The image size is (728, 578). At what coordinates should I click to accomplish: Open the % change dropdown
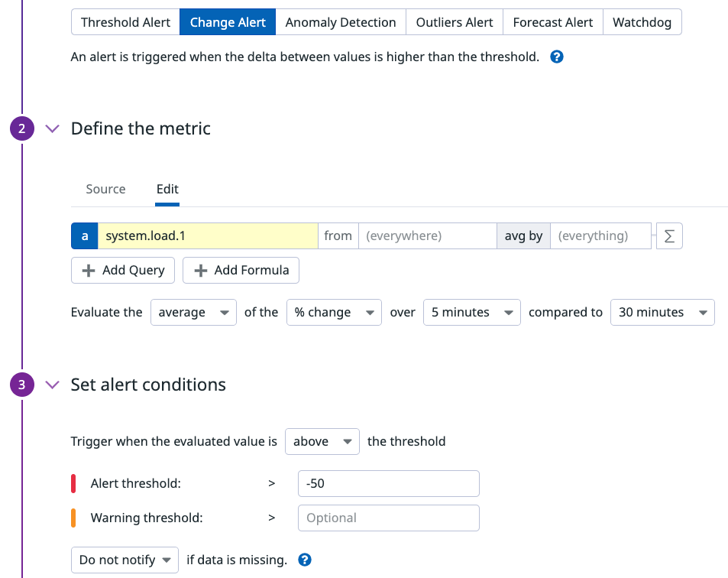tap(334, 312)
